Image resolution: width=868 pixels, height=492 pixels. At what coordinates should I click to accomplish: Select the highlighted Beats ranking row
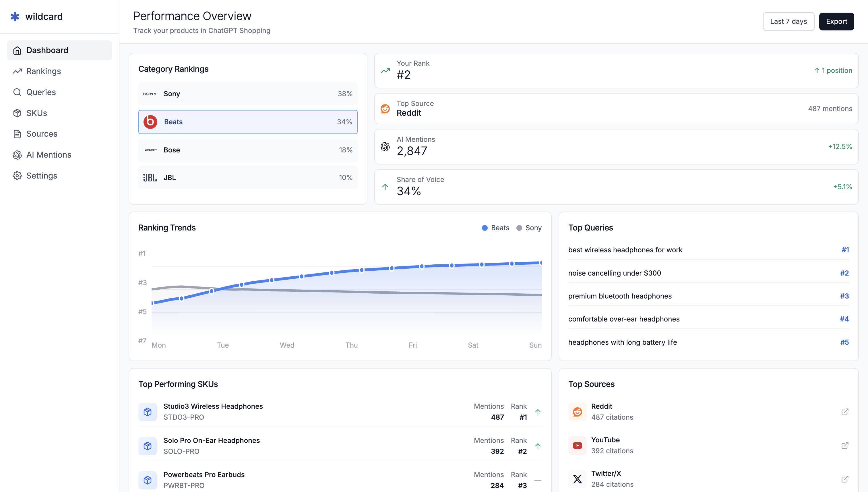tap(248, 122)
